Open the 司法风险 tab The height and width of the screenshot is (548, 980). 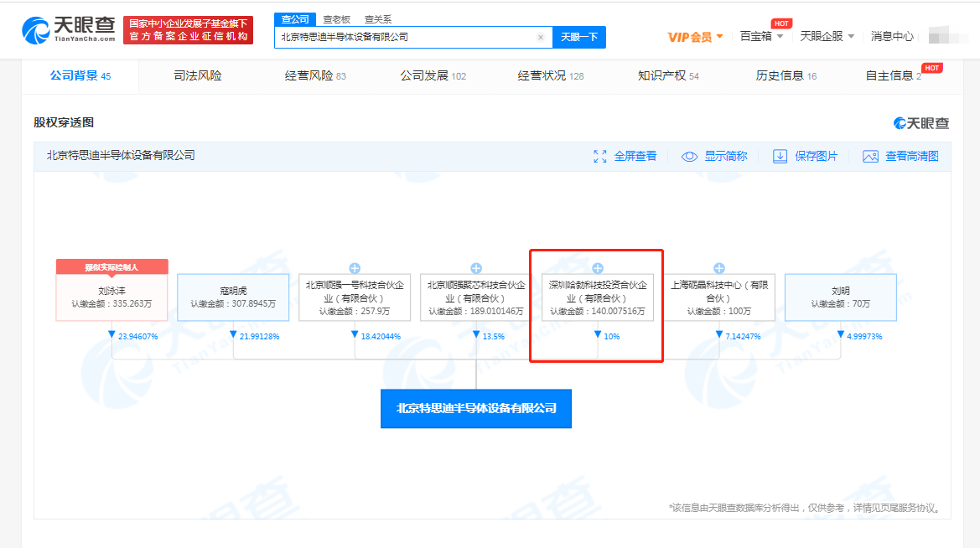(198, 76)
